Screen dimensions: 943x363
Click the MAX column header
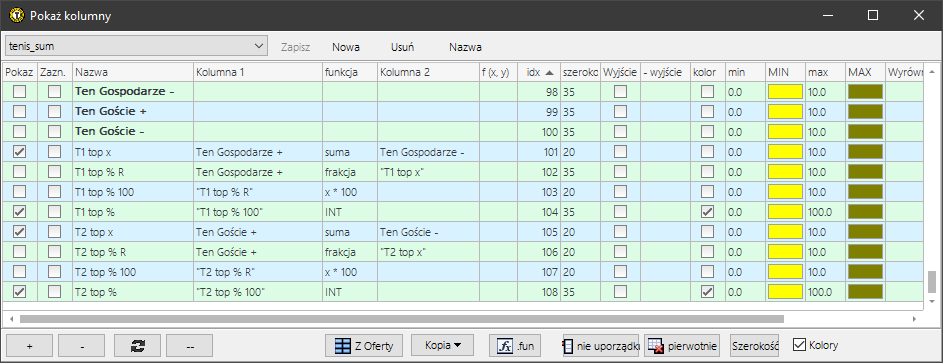tap(865, 72)
